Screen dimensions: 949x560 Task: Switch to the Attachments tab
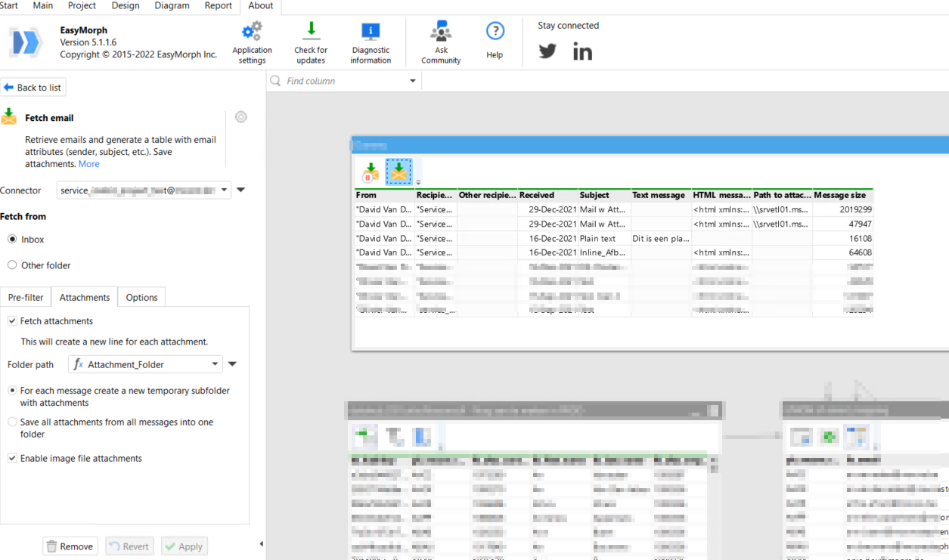(85, 297)
